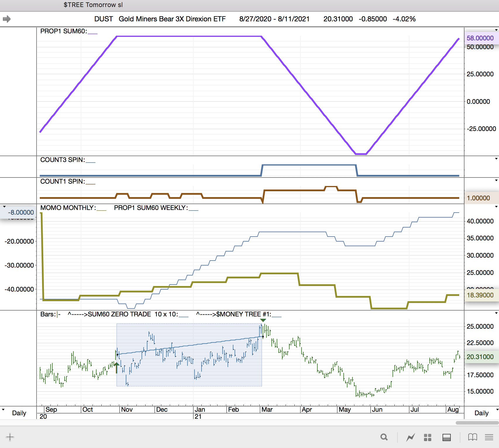
Task: Click the -20.00000 label on left axis
Action: [x=19, y=241]
